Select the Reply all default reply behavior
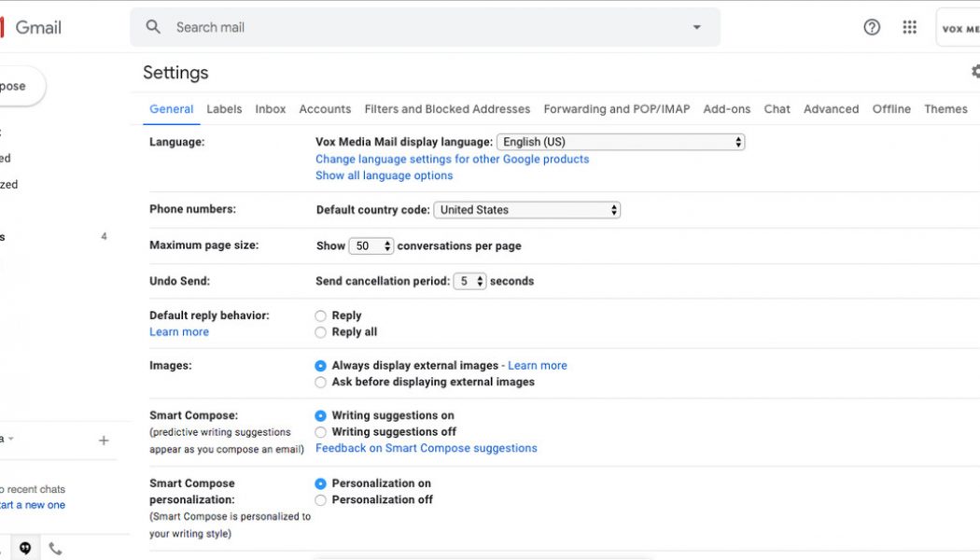The image size is (980, 560). (x=320, y=332)
